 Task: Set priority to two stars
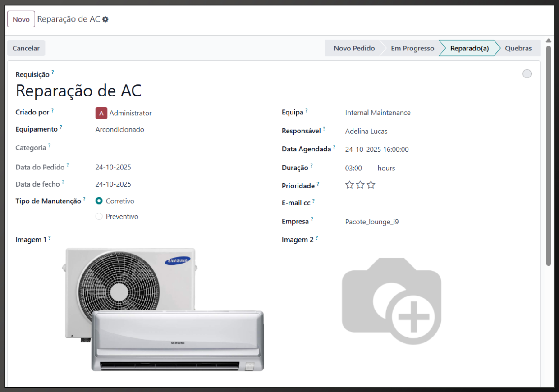coord(360,185)
